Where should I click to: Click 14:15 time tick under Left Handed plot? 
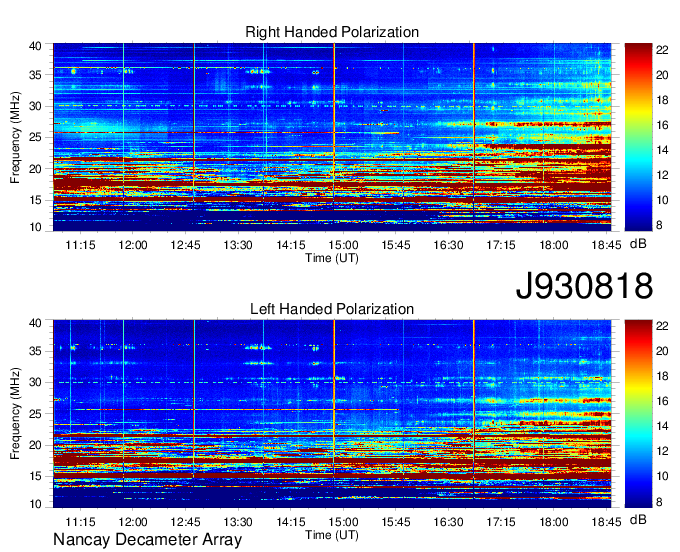291,522
